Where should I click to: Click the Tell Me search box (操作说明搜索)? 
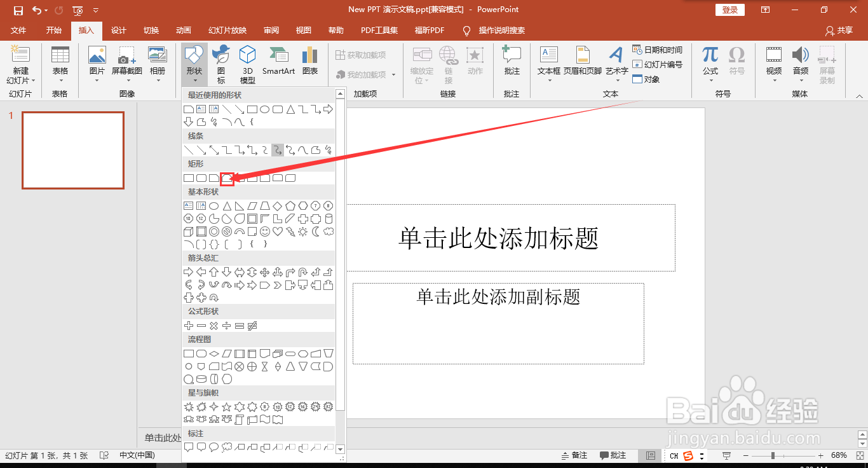(x=494, y=30)
